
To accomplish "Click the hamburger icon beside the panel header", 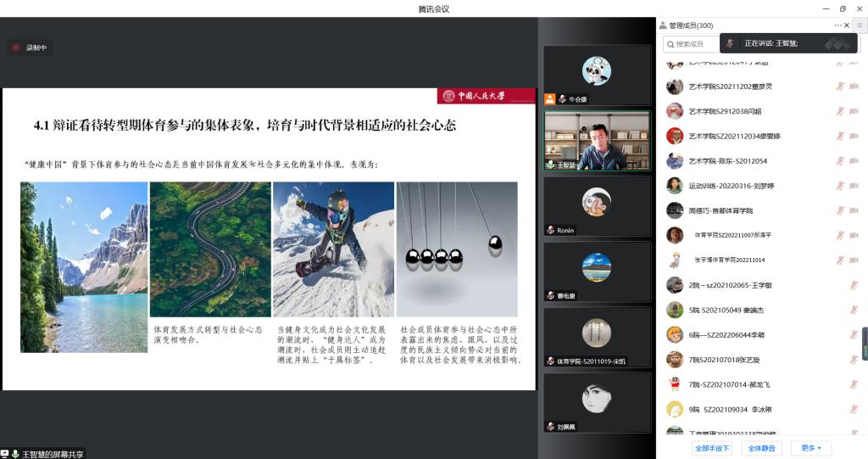I will point(860,25).
